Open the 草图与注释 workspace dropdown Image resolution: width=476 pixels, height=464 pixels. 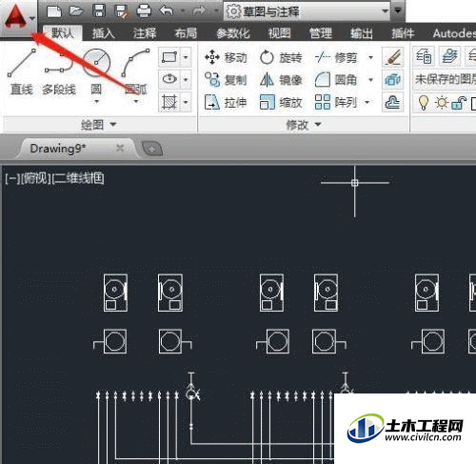coord(307,11)
